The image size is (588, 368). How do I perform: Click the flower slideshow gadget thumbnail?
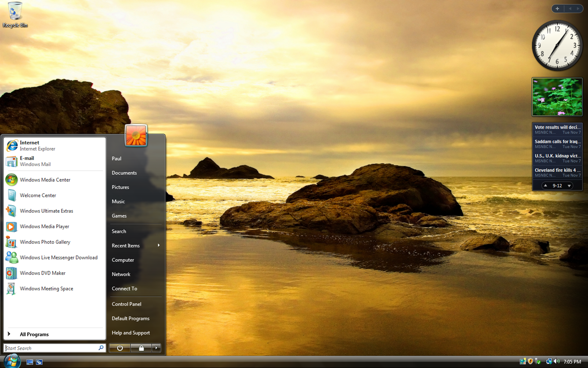(x=557, y=97)
